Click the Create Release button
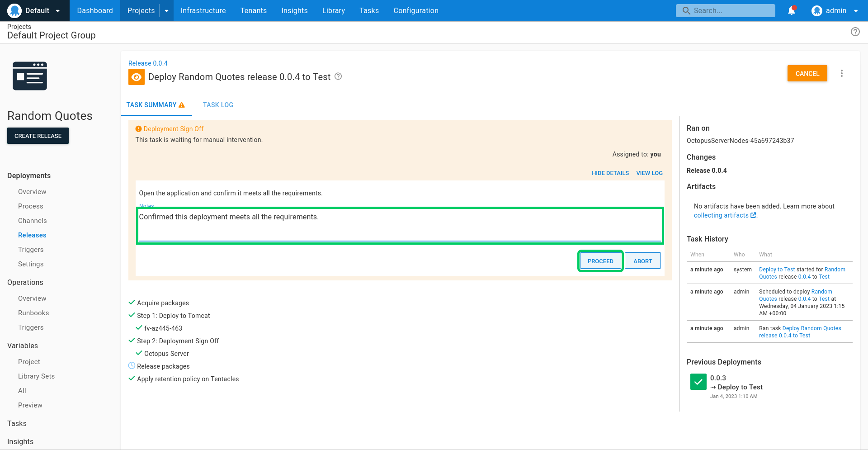The image size is (868, 450). click(38, 136)
